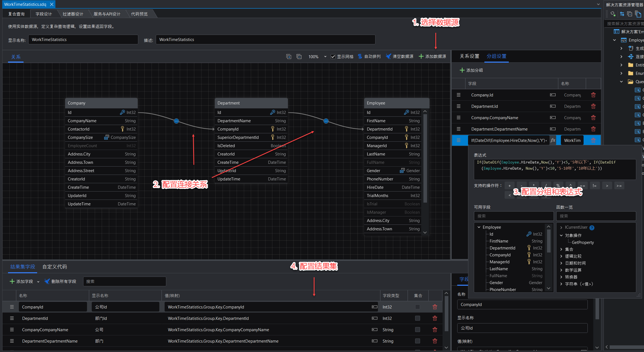Click the field picker icon in the Company.Id group row
The image size is (644, 352).
[x=553, y=95]
